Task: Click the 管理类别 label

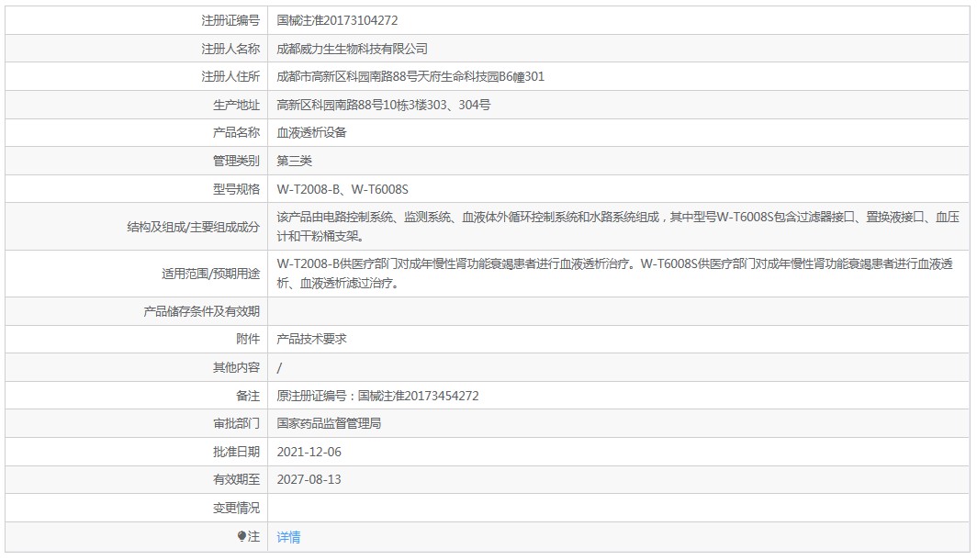Action: pyautogui.click(x=236, y=161)
